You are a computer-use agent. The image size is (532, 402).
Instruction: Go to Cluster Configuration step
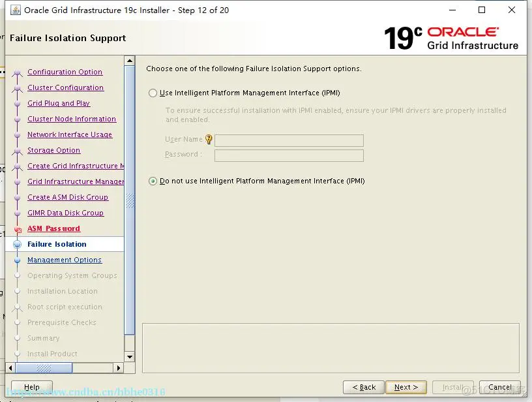click(65, 87)
